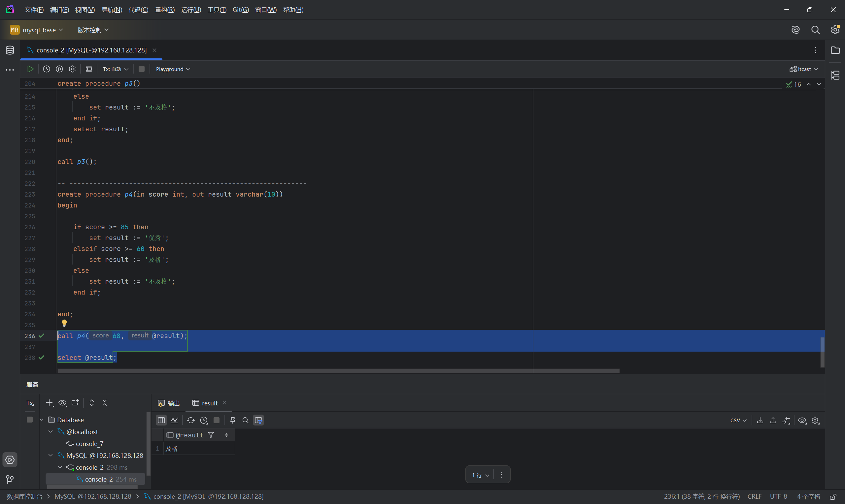Open the Database tool window icon

(x=10, y=50)
